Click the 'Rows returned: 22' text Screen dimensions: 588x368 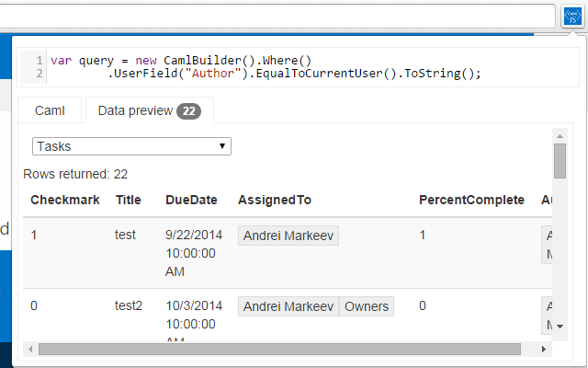tap(75, 174)
